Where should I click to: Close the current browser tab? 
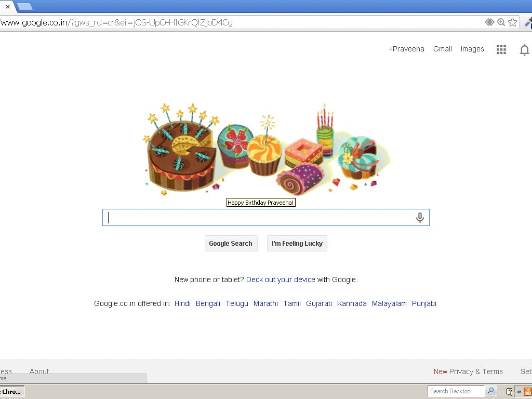[7, 6]
